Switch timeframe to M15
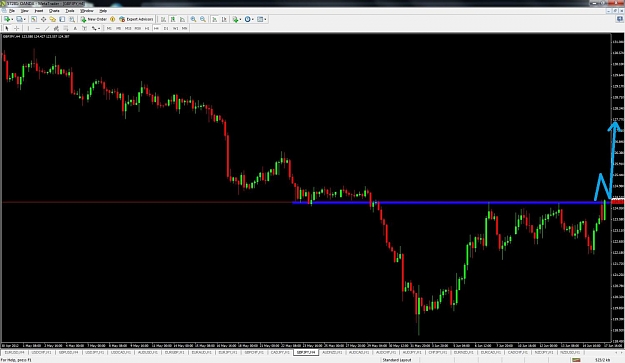 click(x=128, y=28)
